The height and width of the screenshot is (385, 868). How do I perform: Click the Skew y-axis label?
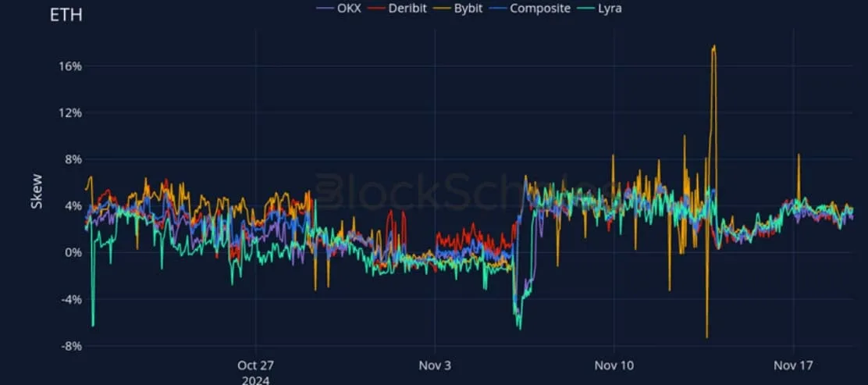(36, 191)
